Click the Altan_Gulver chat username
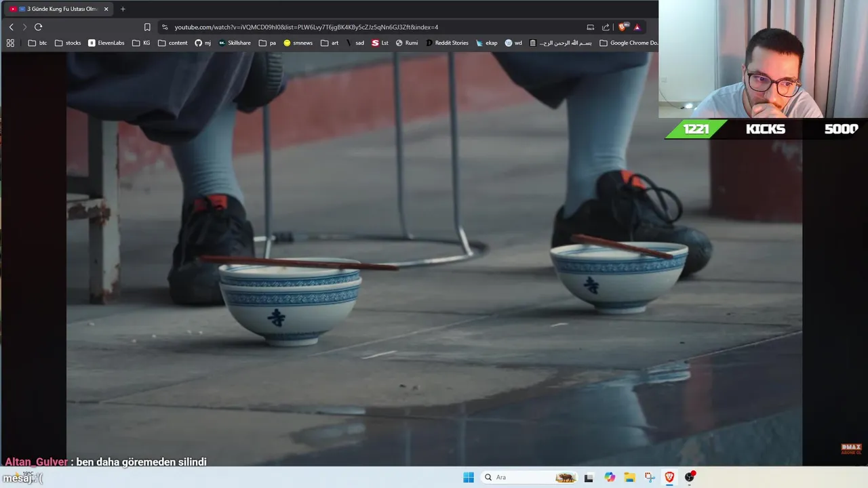The image size is (868, 488). point(37,462)
